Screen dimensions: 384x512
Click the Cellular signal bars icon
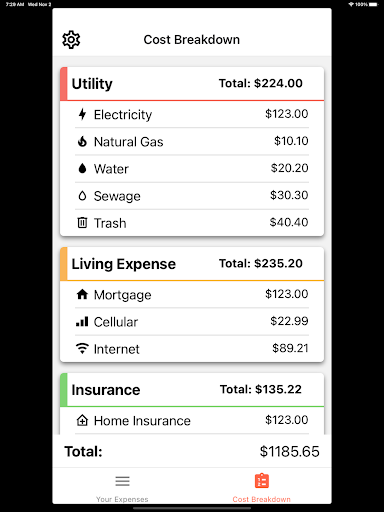click(x=82, y=322)
